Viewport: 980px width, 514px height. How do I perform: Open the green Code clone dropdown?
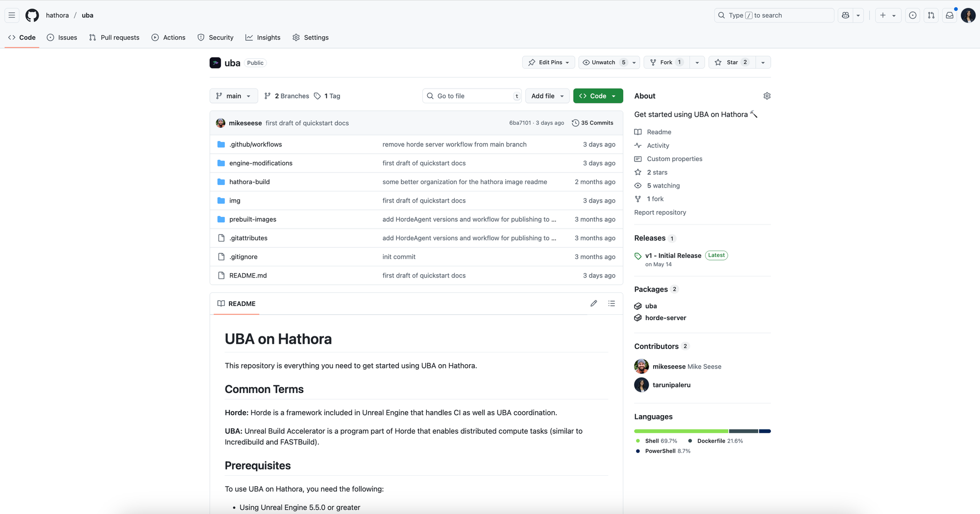(x=598, y=96)
